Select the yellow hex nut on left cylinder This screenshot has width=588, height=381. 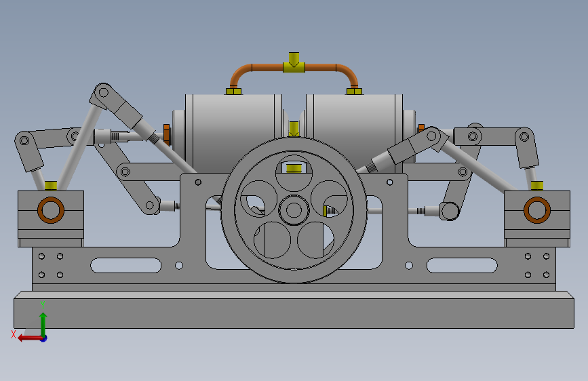coord(233,91)
